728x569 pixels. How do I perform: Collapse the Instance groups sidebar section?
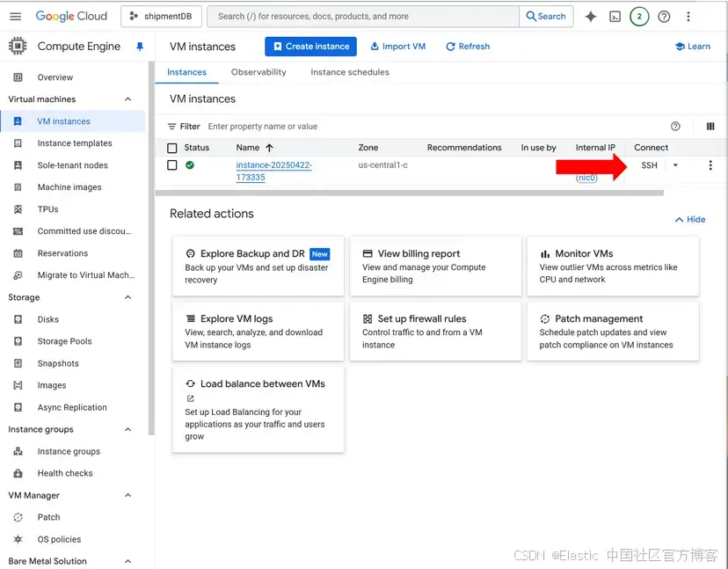point(128,429)
